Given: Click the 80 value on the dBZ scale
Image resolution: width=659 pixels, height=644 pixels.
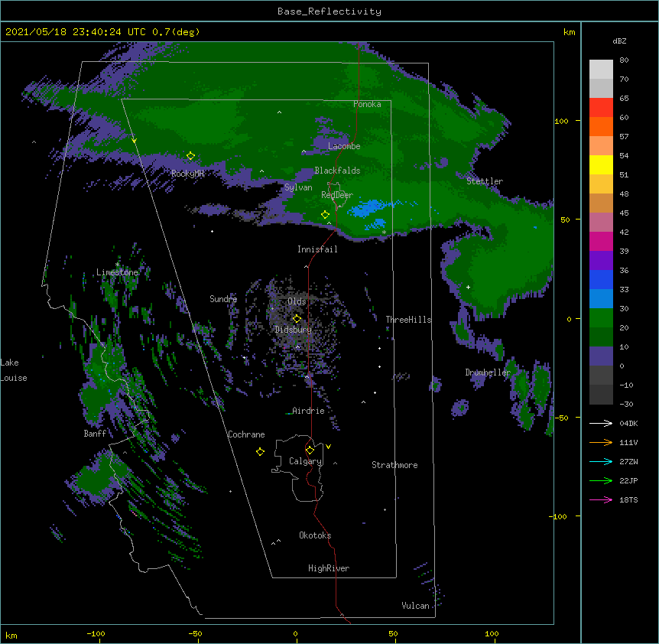Looking at the screenshot, I should (624, 60).
